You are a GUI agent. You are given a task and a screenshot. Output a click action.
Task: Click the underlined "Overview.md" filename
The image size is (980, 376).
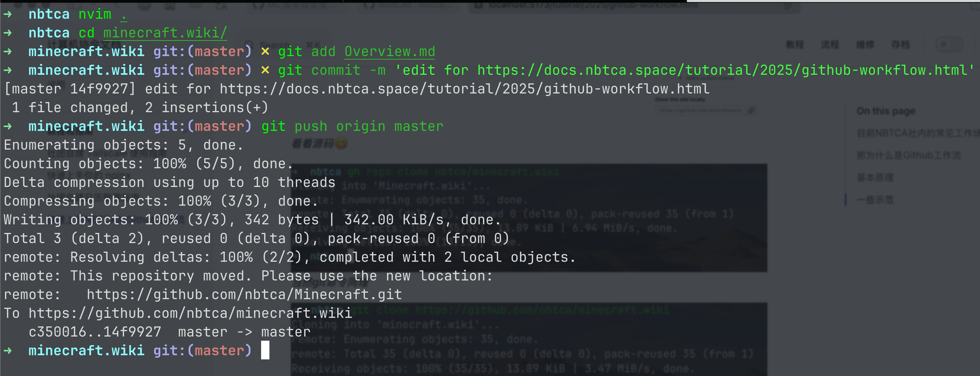390,52
